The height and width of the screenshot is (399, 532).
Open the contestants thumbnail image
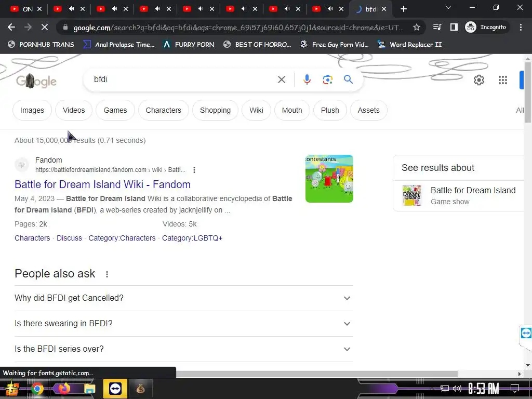(329, 179)
